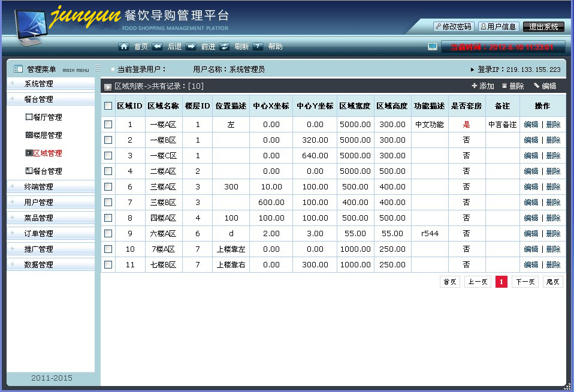The height and width of the screenshot is (392, 574).
Task: Click the 首页 pagination button
Action: 450,282
